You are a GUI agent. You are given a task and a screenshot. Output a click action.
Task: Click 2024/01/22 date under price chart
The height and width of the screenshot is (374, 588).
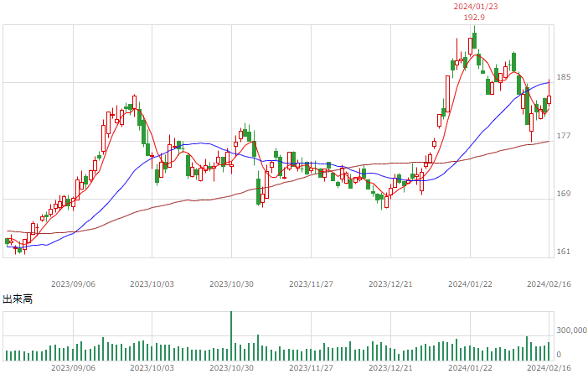coord(470,284)
